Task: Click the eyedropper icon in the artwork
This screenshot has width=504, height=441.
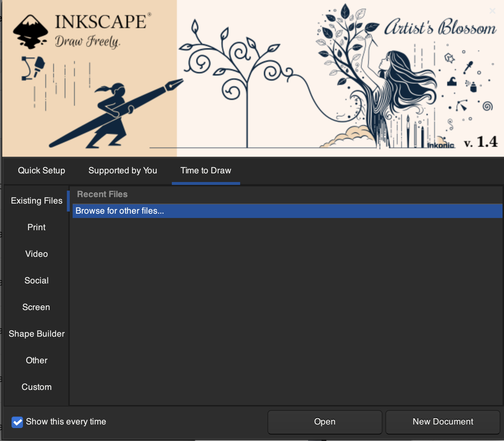Action: (x=468, y=67)
